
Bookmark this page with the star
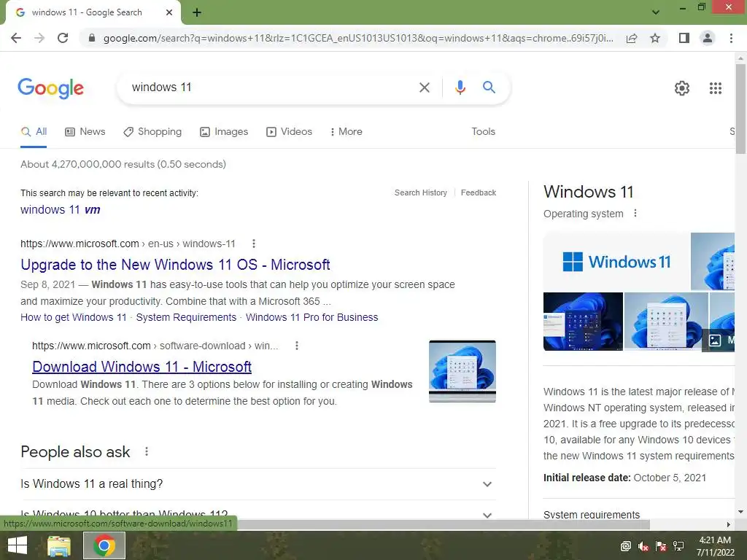tap(655, 38)
